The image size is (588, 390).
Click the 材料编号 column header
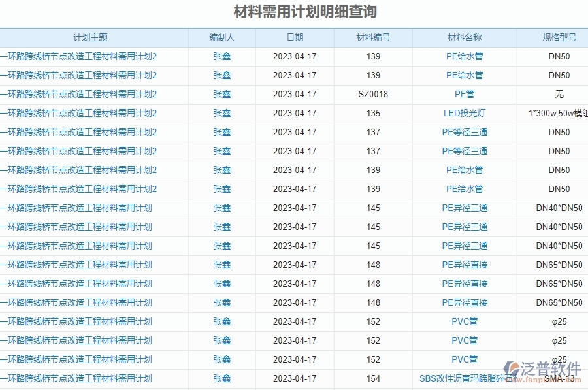point(372,38)
